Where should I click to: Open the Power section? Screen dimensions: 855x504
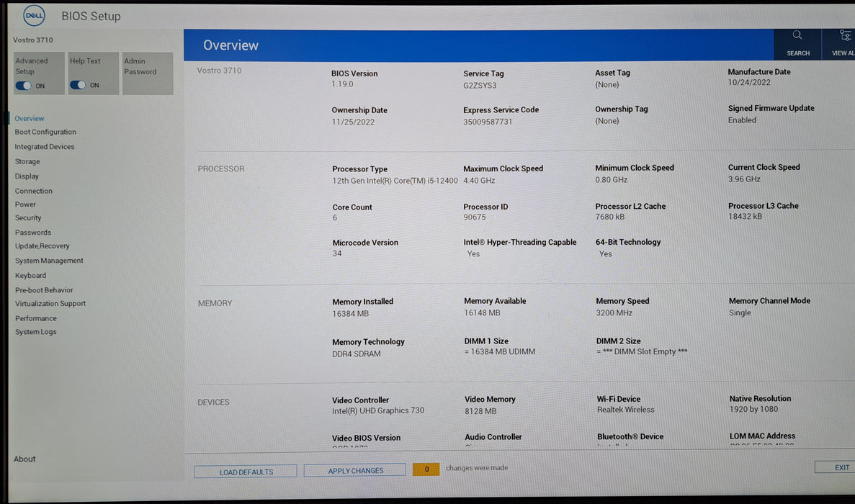coord(25,204)
